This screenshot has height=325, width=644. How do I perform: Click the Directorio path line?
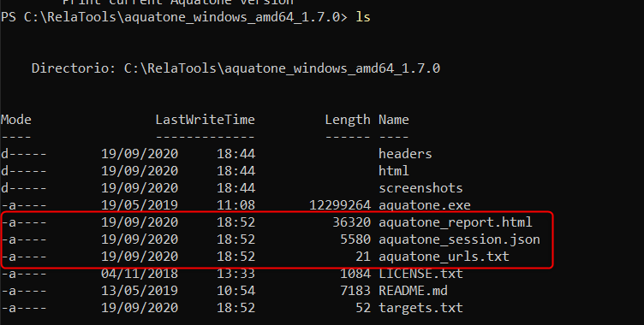tap(236, 68)
